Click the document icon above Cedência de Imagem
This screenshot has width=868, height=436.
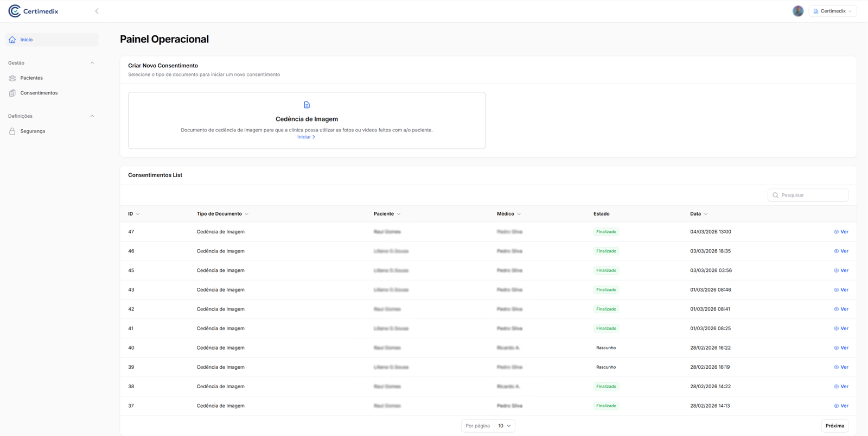point(307,105)
